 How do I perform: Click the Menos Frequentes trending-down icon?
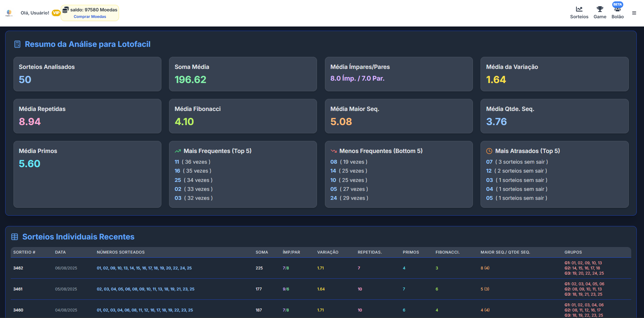(334, 151)
